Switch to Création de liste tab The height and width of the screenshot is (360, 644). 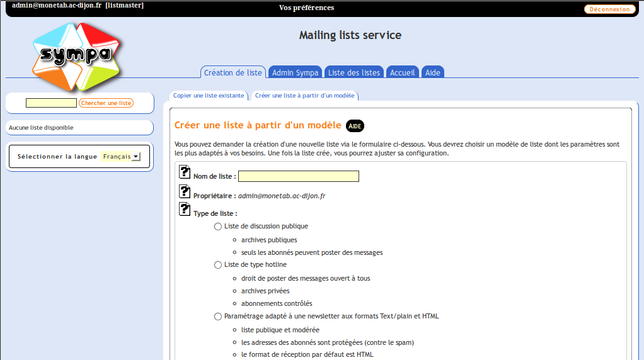[233, 72]
